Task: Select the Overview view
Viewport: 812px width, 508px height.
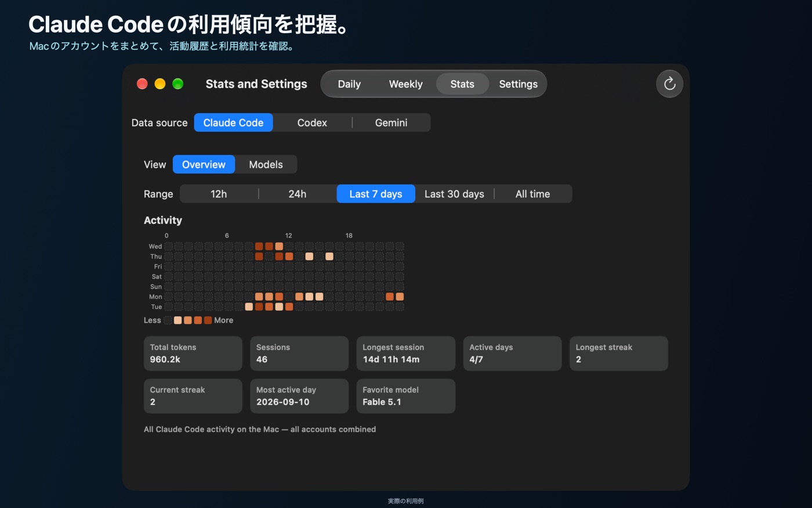Action: coord(204,164)
